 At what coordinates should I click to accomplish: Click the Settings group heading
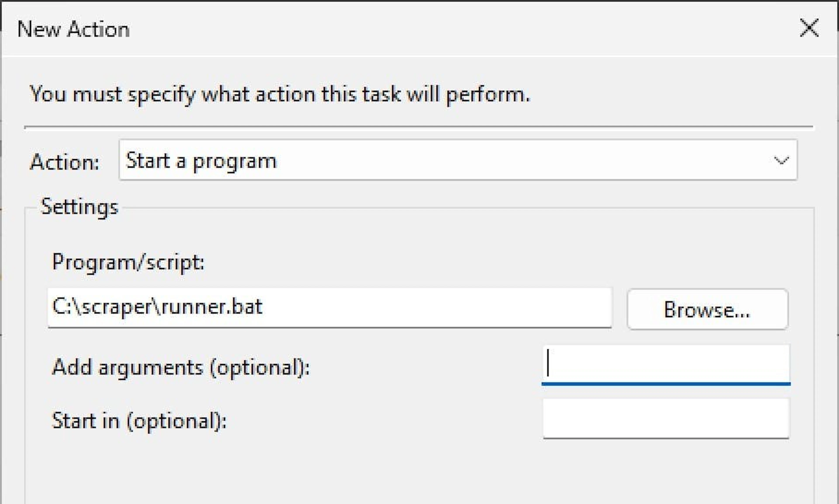[x=79, y=207]
